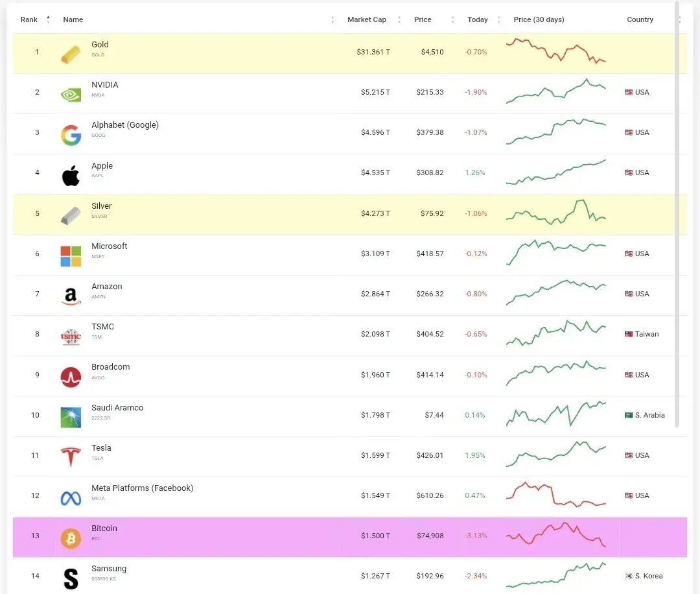Click the Rank column header
The width and height of the screenshot is (700, 594).
(29, 19)
